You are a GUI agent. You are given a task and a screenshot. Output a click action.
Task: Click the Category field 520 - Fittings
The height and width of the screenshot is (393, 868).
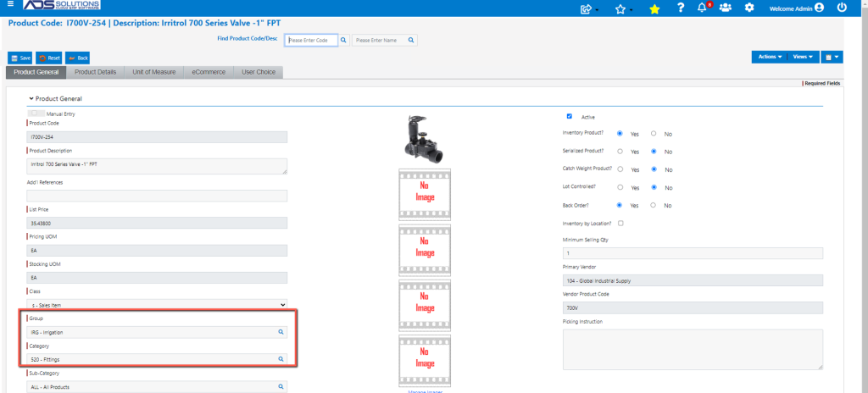click(157, 359)
